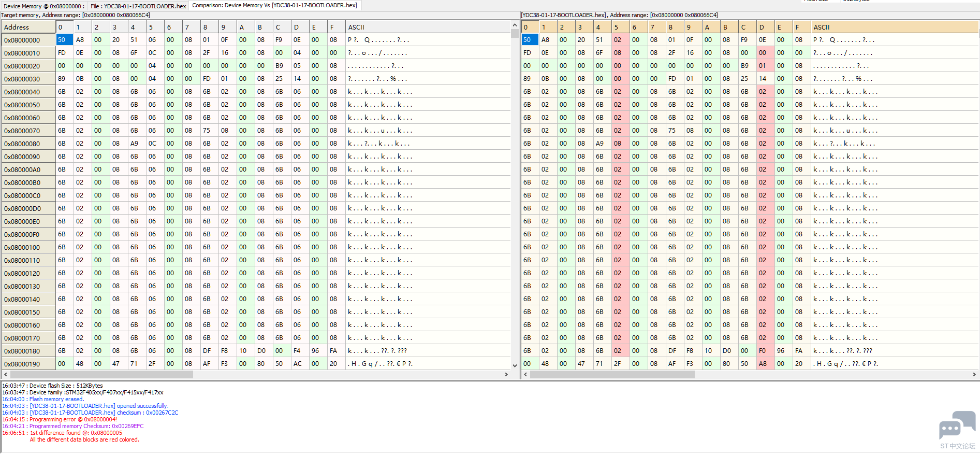Viewport: 980px width, 454px height.
Task: Click the ASCII column header in left pane
Action: 356,27
